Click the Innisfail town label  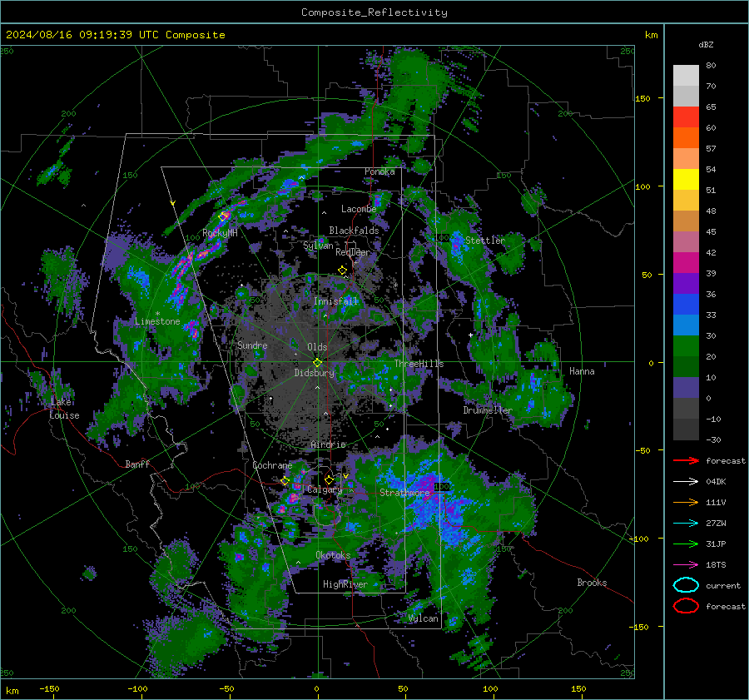pyautogui.click(x=336, y=301)
